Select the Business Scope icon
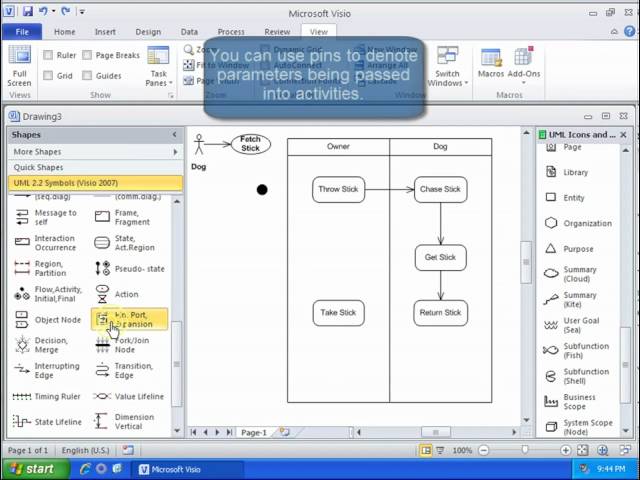640x480 pixels. pyautogui.click(x=551, y=401)
